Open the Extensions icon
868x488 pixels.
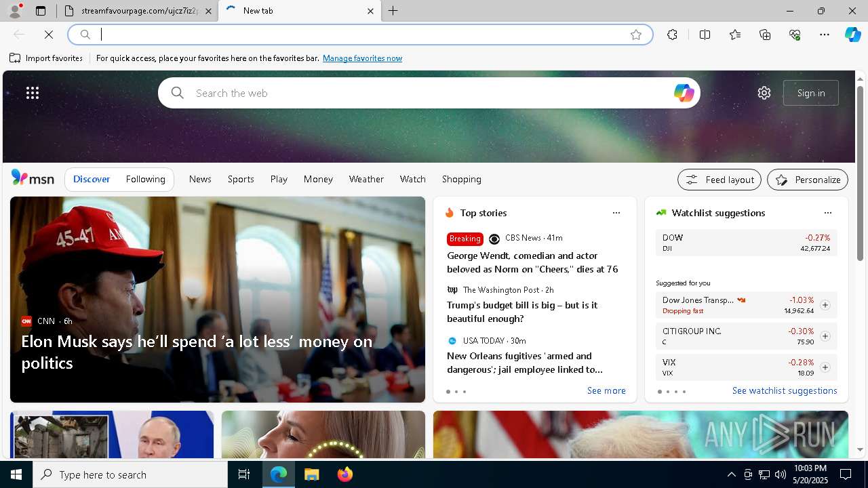672,35
